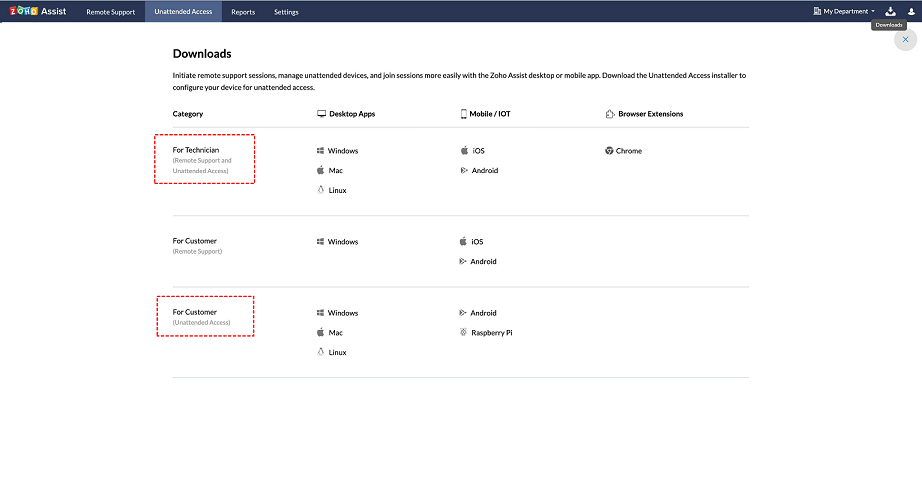Screen dimensions: 922x482
Task: Download Mac installer for Customer Unattended Access
Action: click(330, 333)
